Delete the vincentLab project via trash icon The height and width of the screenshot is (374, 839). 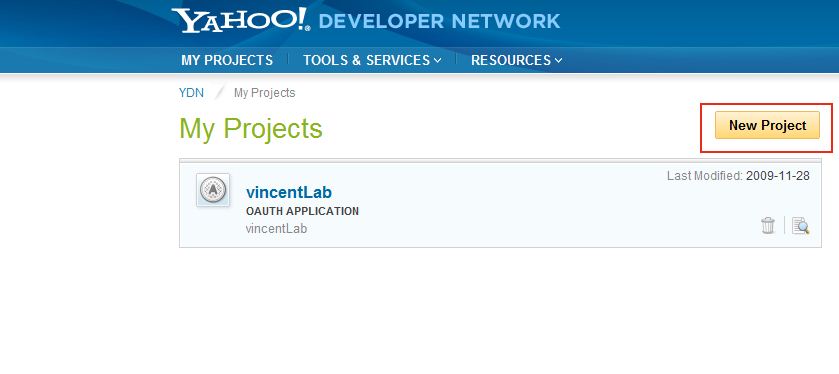click(768, 225)
